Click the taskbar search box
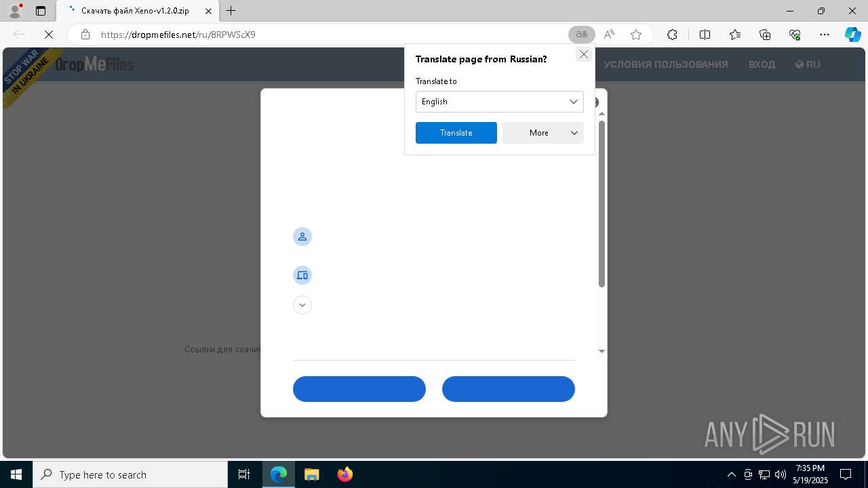868x488 pixels. (130, 474)
